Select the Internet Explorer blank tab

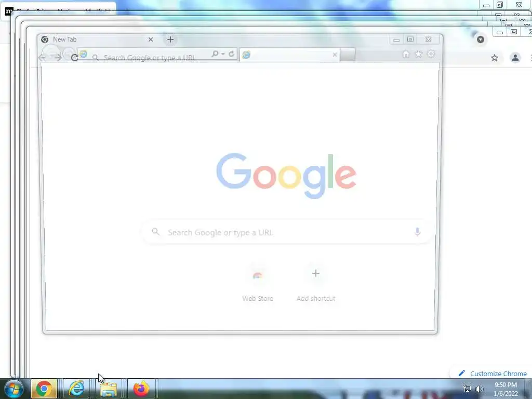(289, 55)
